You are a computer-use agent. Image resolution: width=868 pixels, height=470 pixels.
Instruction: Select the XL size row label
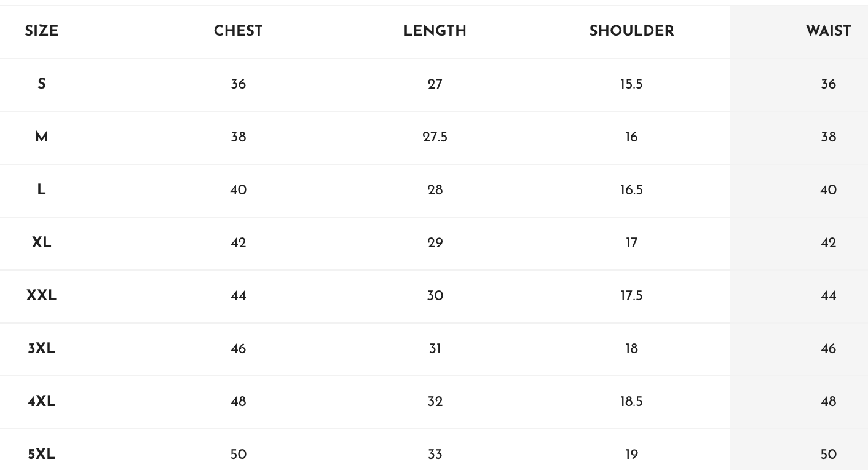coord(42,242)
